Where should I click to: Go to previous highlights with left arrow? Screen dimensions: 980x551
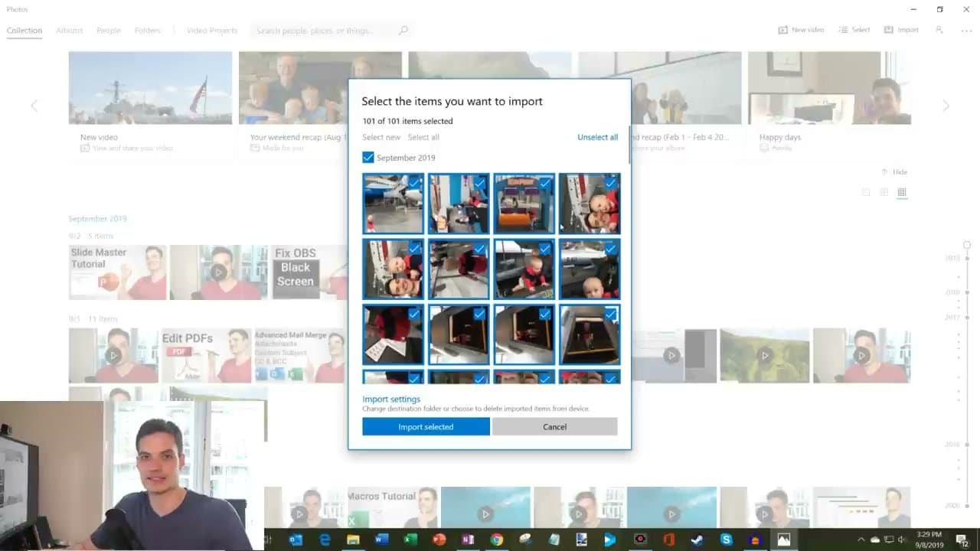tap(34, 106)
